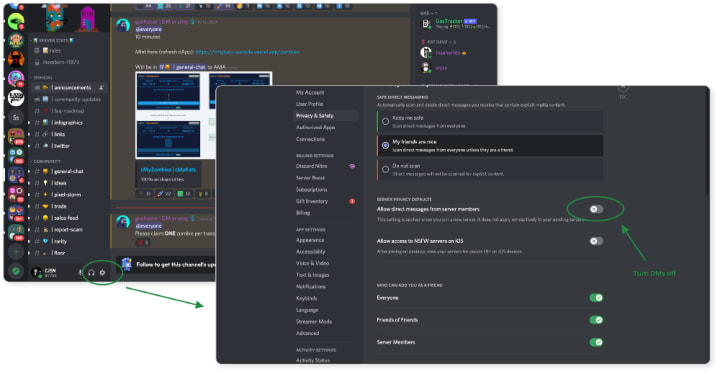
Task: Open Text & Images settings
Action: (x=312, y=275)
